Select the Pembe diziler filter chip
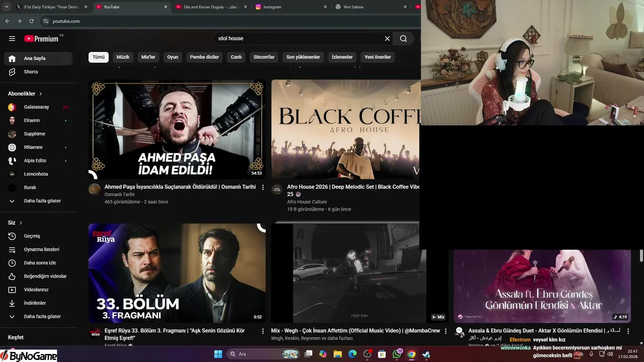This screenshot has width=644, height=362. click(x=204, y=57)
